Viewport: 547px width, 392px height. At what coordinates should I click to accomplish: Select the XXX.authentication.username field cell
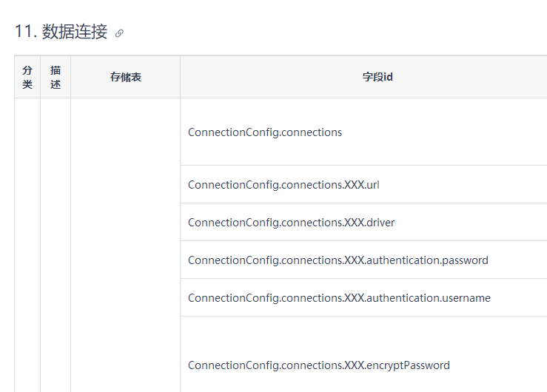339,298
